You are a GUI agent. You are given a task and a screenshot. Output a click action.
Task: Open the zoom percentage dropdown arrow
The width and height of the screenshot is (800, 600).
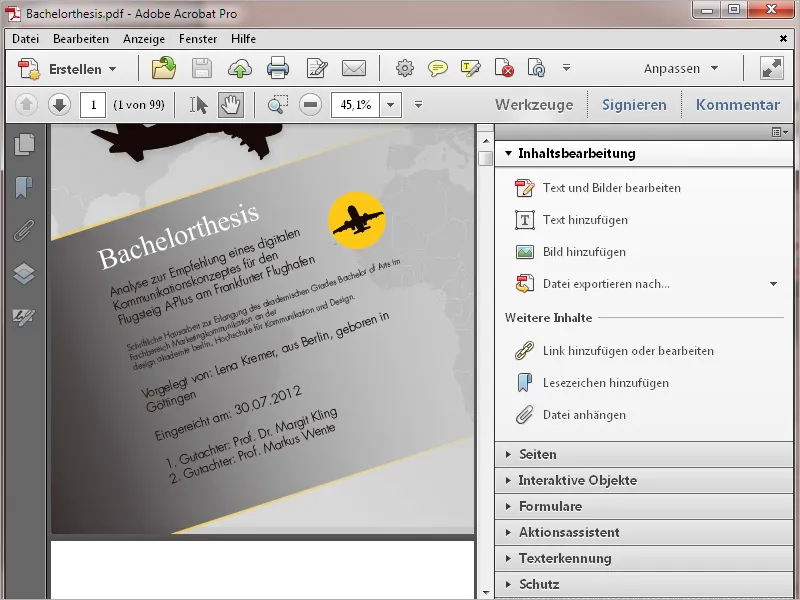390,105
